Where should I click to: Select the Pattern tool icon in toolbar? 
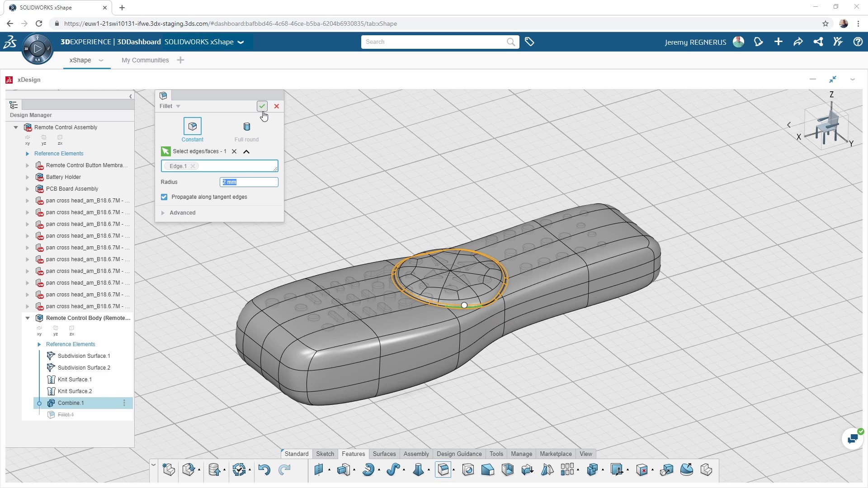tap(567, 470)
